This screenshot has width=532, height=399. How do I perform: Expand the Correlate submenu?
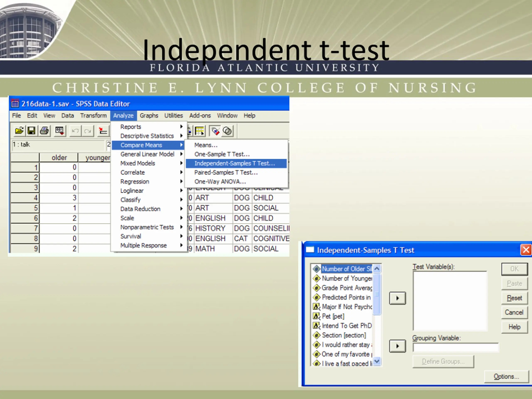point(149,172)
